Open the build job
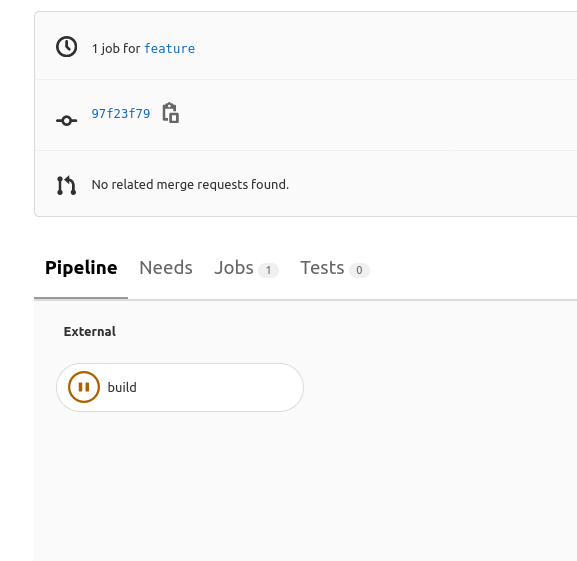 click(180, 387)
